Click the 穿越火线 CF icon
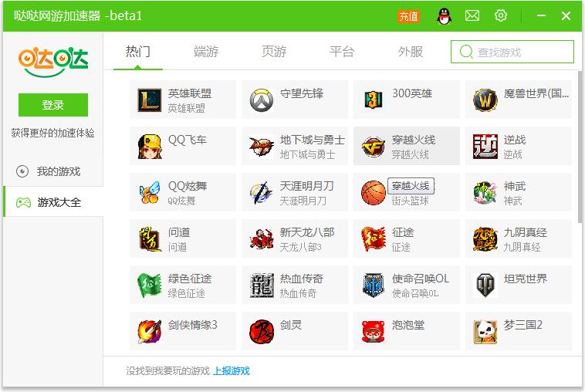 374,146
